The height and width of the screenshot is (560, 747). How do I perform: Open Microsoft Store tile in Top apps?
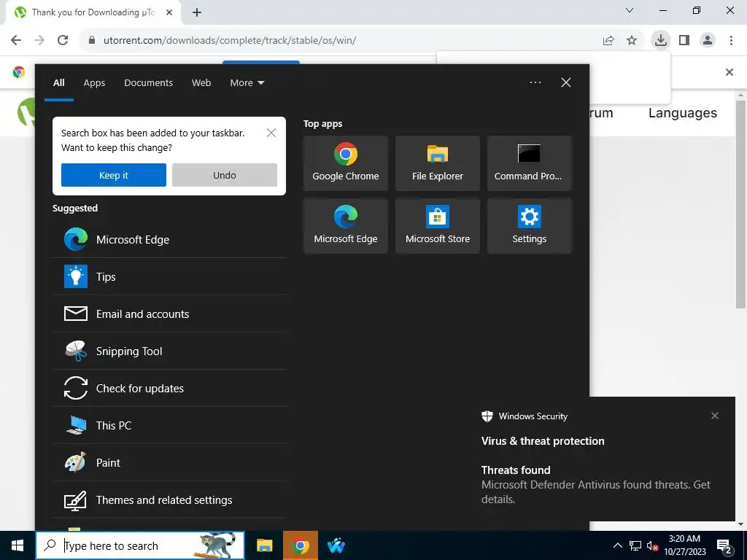point(438,226)
